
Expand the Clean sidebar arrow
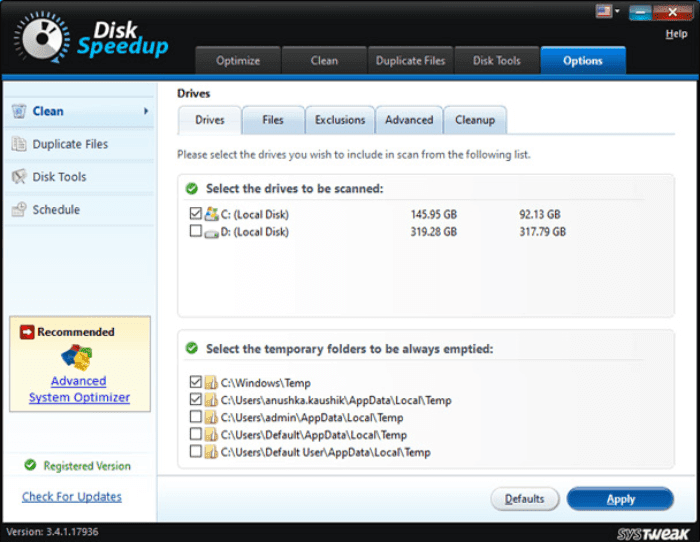(146, 111)
